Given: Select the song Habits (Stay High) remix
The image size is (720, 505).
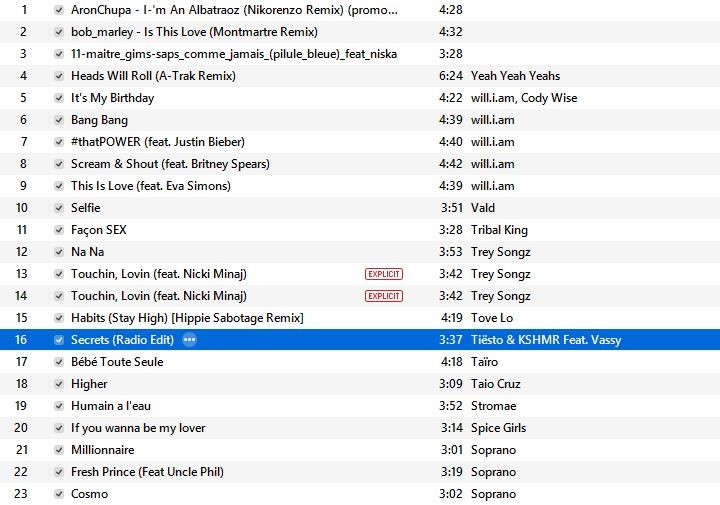Looking at the screenshot, I should pyautogui.click(x=360, y=318).
